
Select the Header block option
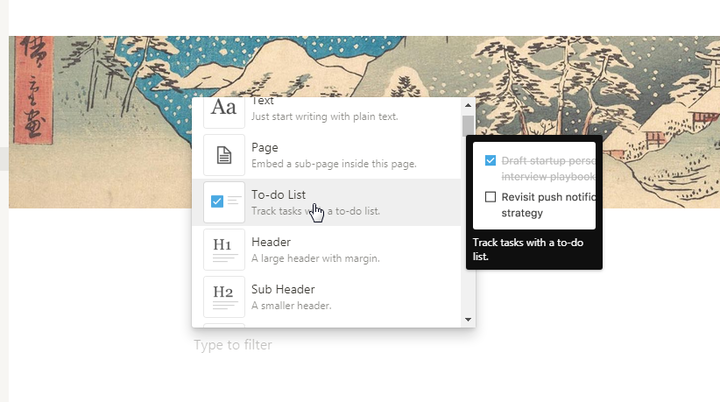pos(326,249)
